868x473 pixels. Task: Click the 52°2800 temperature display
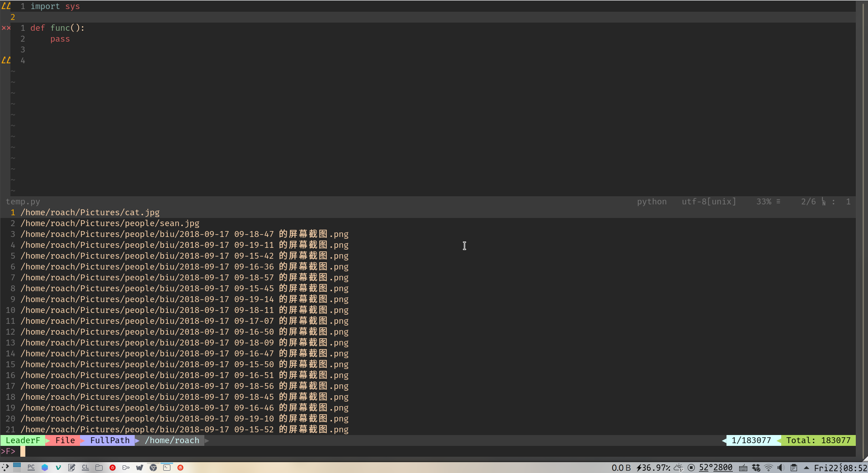pos(716,468)
